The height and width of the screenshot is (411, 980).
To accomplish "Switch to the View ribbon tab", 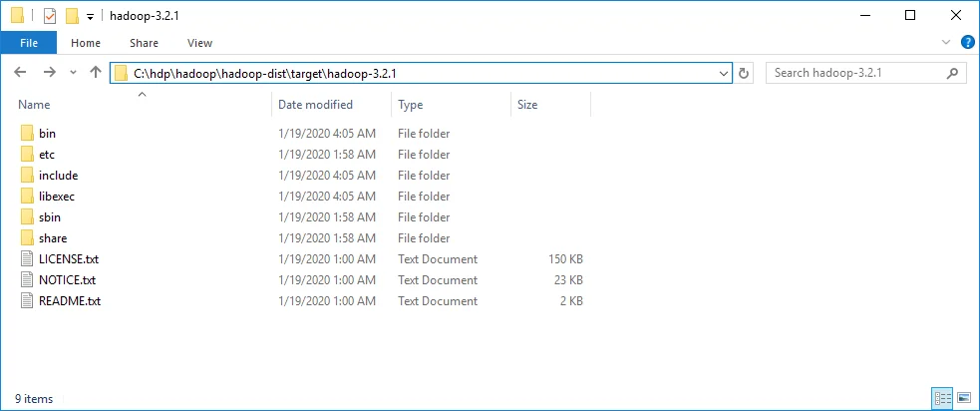I will (x=199, y=43).
